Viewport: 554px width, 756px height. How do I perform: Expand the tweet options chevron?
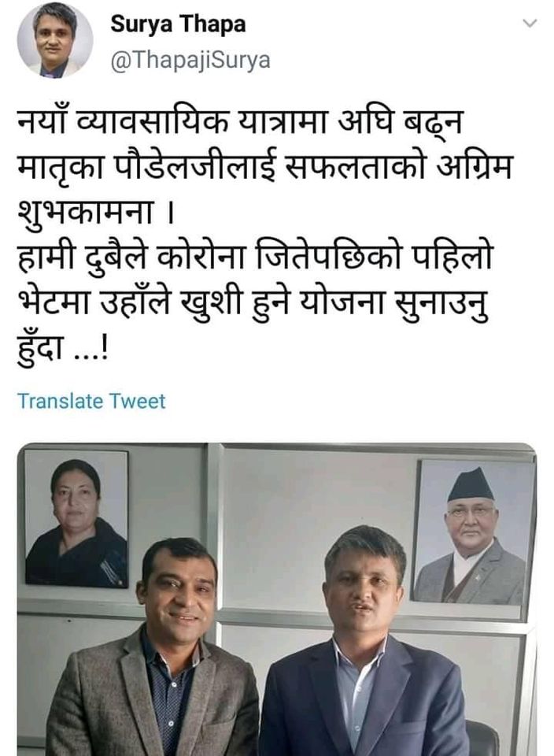[x=530, y=23]
